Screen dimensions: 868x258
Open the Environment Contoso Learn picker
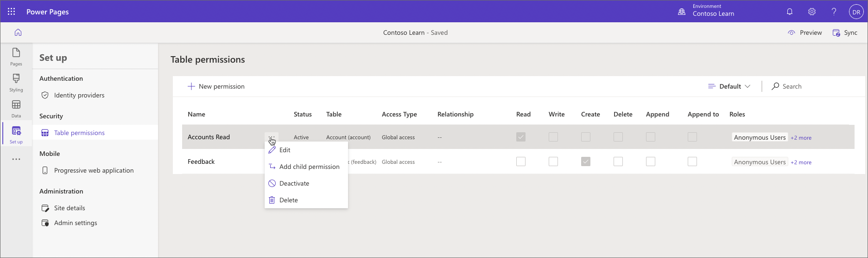(x=707, y=11)
